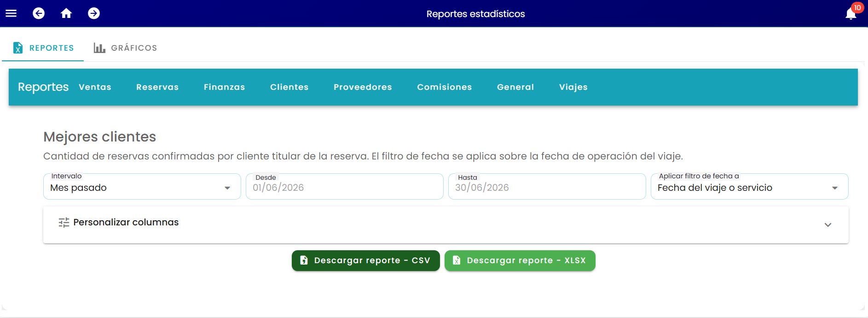Open the Aplicar filtro de fecha a dropdown
Screen dimensions: 868x318
750,187
